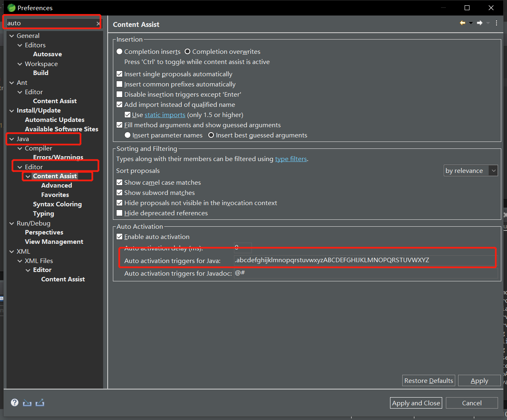Image resolution: width=507 pixels, height=420 pixels.
Task: Open the type filters link
Action: pos(291,159)
